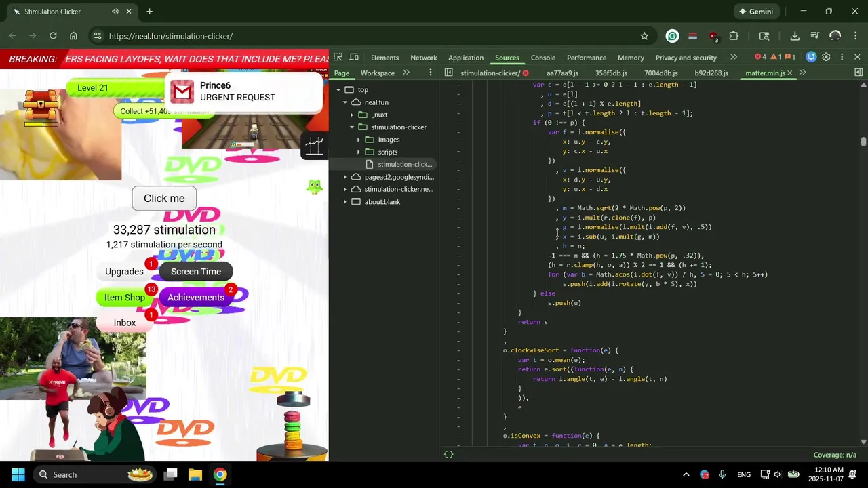The width and height of the screenshot is (868, 488).
Task: Open the Item Shop
Action: click(x=125, y=298)
